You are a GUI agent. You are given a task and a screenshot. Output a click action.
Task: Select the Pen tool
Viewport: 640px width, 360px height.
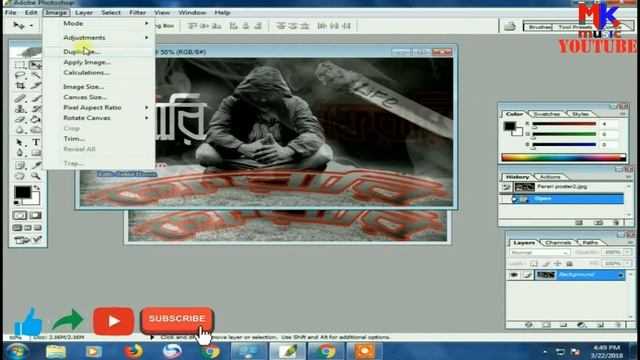click(x=20, y=153)
